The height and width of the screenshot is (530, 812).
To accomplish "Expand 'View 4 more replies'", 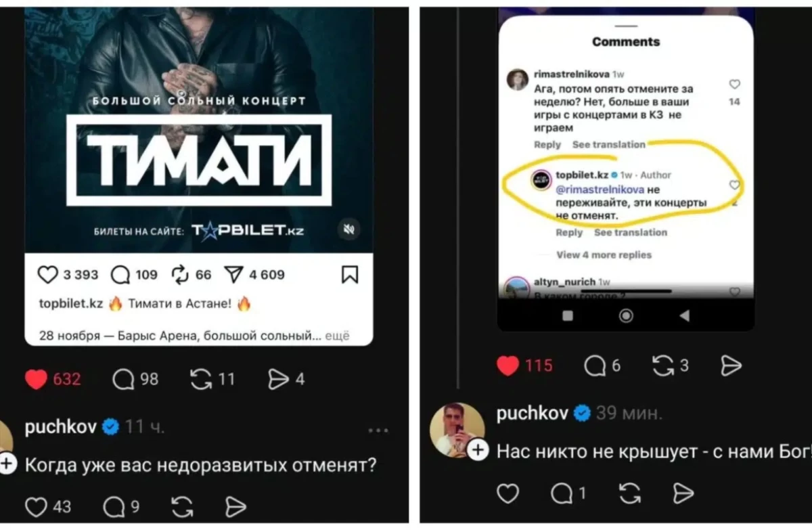I will click(x=604, y=255).
